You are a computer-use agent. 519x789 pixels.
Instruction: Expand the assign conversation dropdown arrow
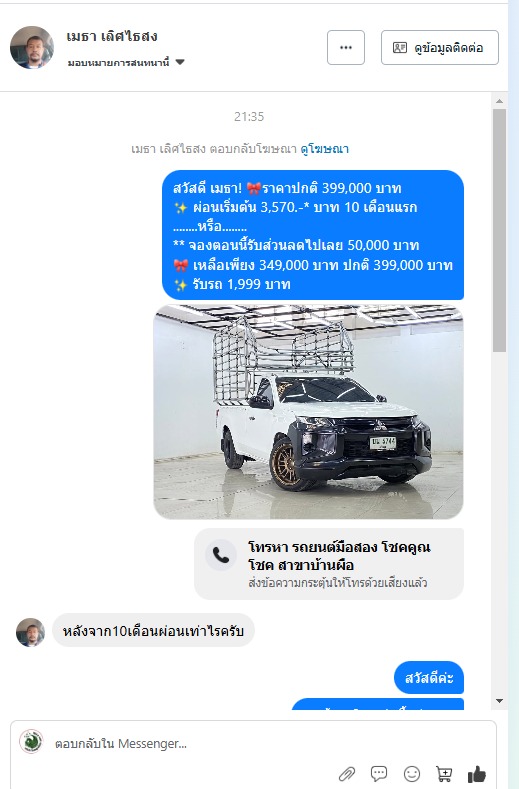[x=180, y=62]
